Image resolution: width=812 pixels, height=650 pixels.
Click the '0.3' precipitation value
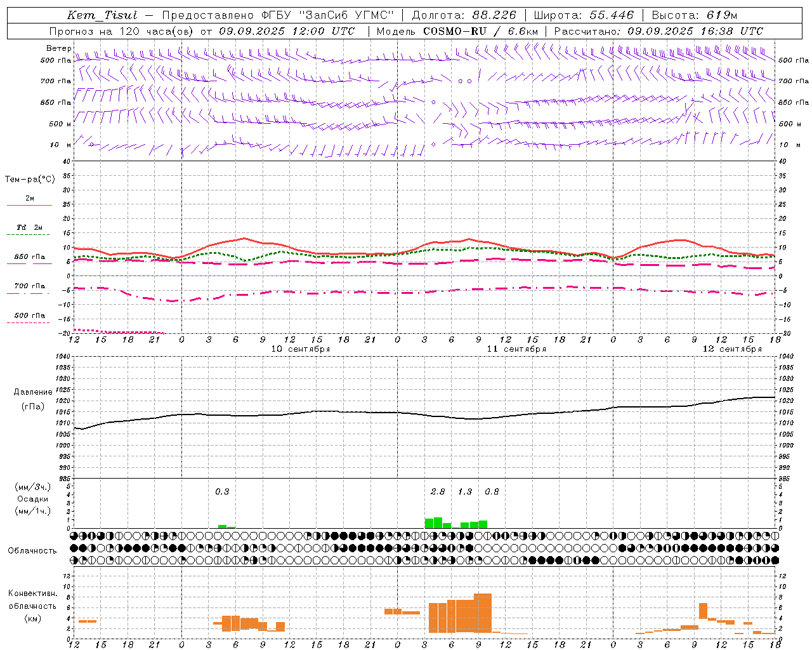(x=222, y=491)
